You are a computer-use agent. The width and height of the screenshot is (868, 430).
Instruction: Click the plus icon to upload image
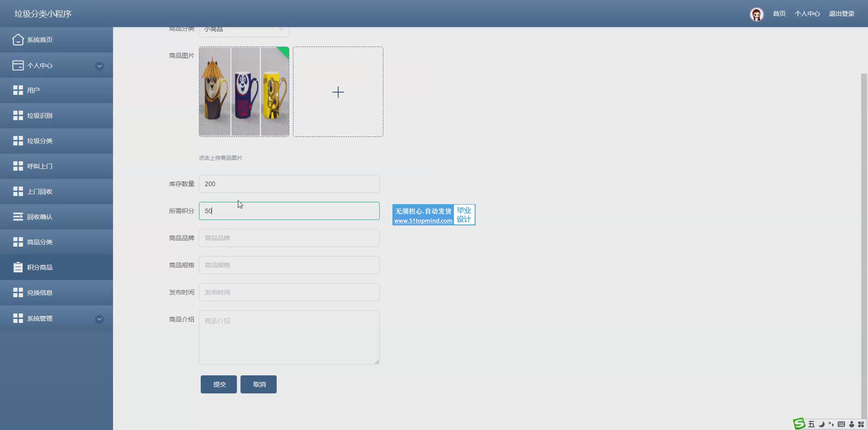338,92
